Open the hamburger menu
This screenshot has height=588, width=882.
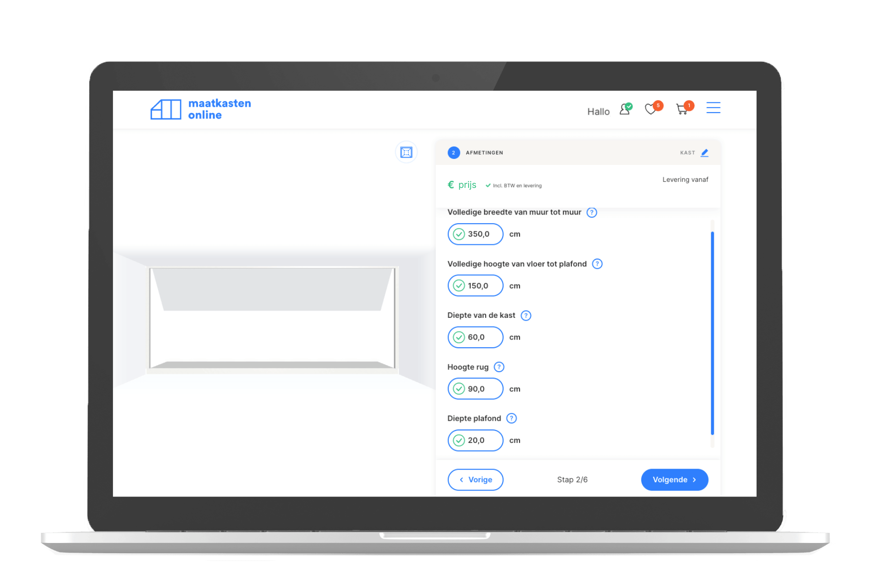click(x=713, y=108)
